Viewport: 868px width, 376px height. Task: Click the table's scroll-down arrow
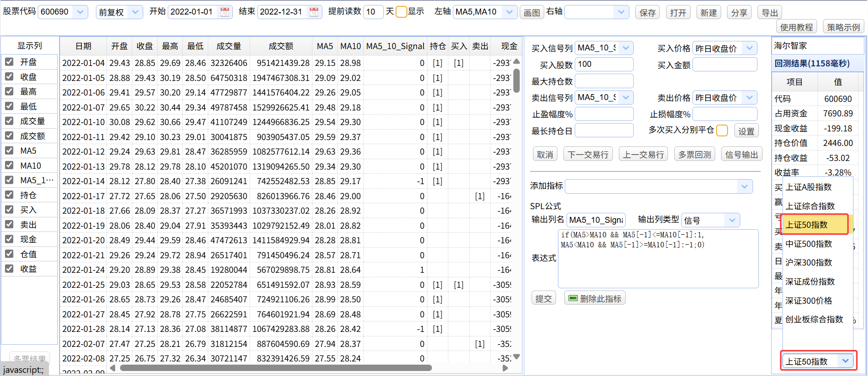point(517,357)
